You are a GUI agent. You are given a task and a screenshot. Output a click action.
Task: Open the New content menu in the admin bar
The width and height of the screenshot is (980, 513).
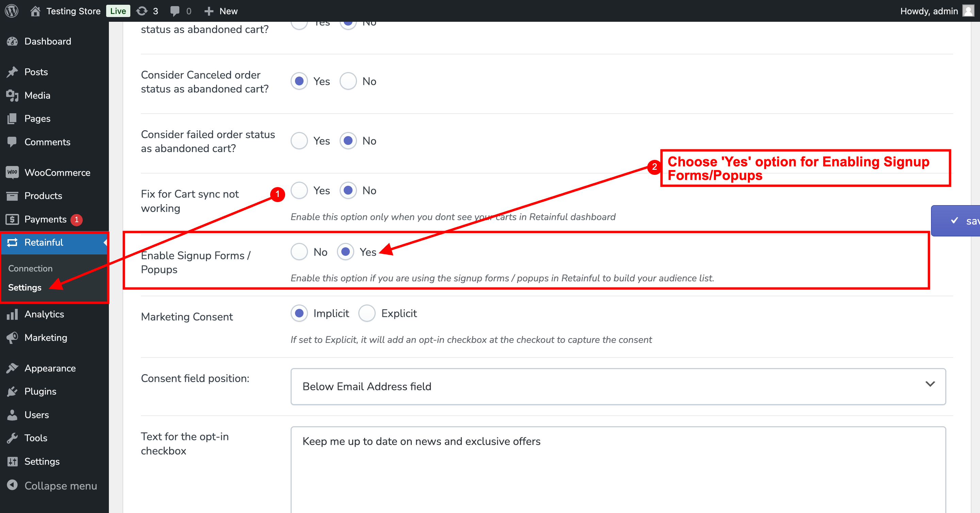click(x=221, y=11)
